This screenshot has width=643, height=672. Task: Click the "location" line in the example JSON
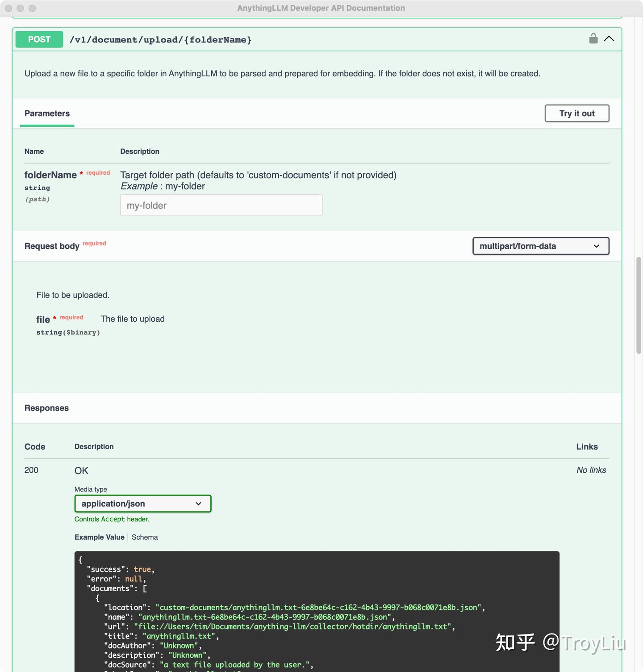tap(295, 608)
